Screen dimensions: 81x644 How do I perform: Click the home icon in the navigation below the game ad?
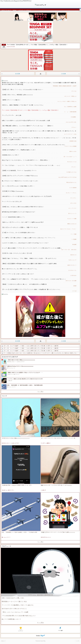40,341
